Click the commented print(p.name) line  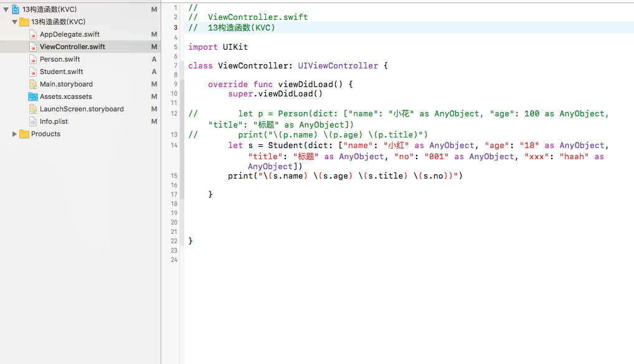308,134
